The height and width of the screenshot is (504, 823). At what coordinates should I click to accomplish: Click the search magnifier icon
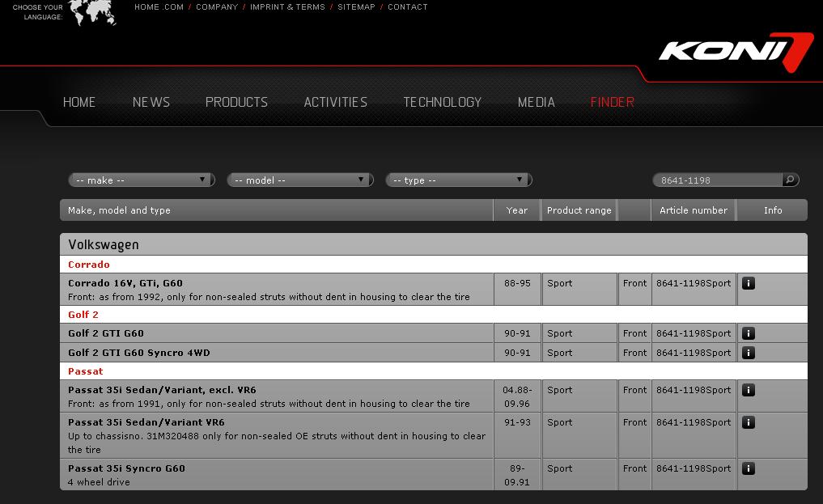(x=790, y=180)
